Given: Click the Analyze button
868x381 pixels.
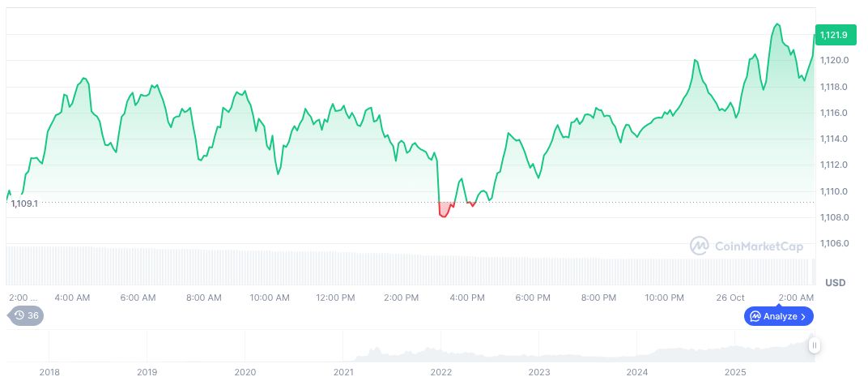Looking at the screenshot, I should click(x=778, y=316).
